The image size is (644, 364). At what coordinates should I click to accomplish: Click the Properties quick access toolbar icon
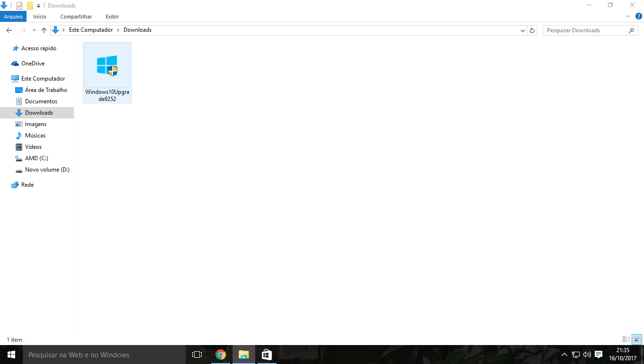point(19,6)
